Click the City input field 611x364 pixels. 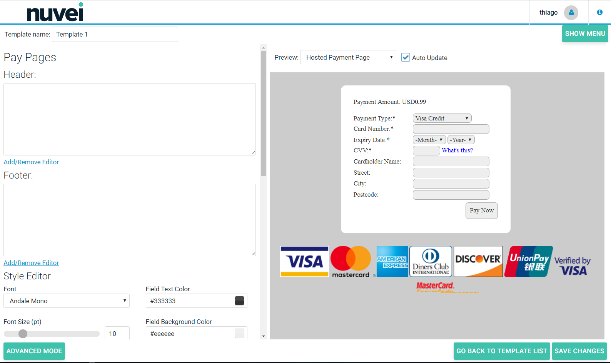click(x=451, y=184)
